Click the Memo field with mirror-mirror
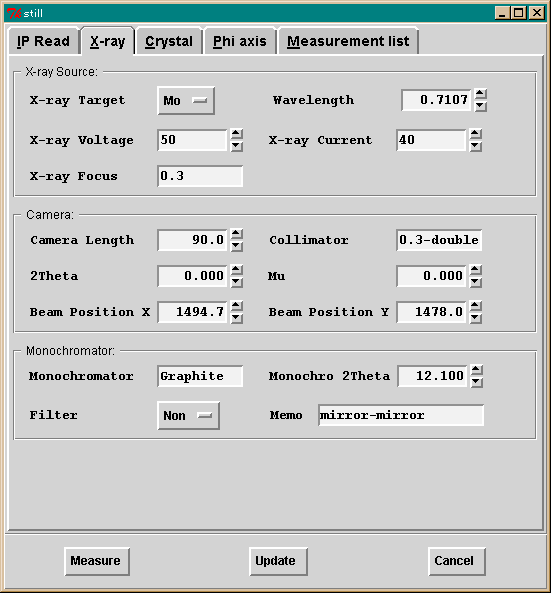Viewport: 551px width, 593px height. coord(401,415)
